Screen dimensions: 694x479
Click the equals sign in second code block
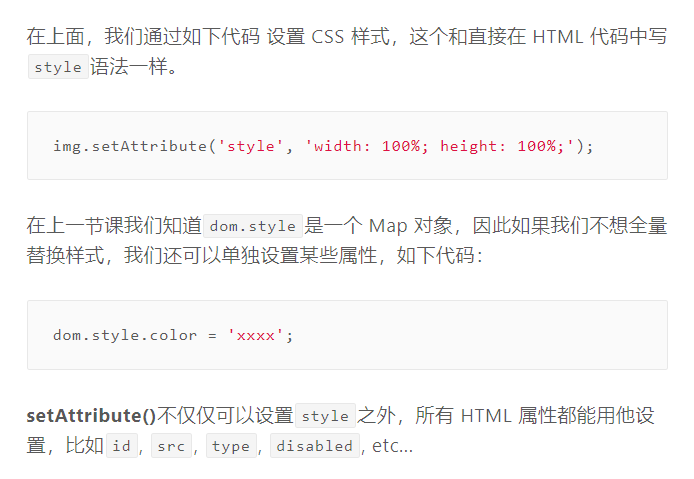(212, 336)
